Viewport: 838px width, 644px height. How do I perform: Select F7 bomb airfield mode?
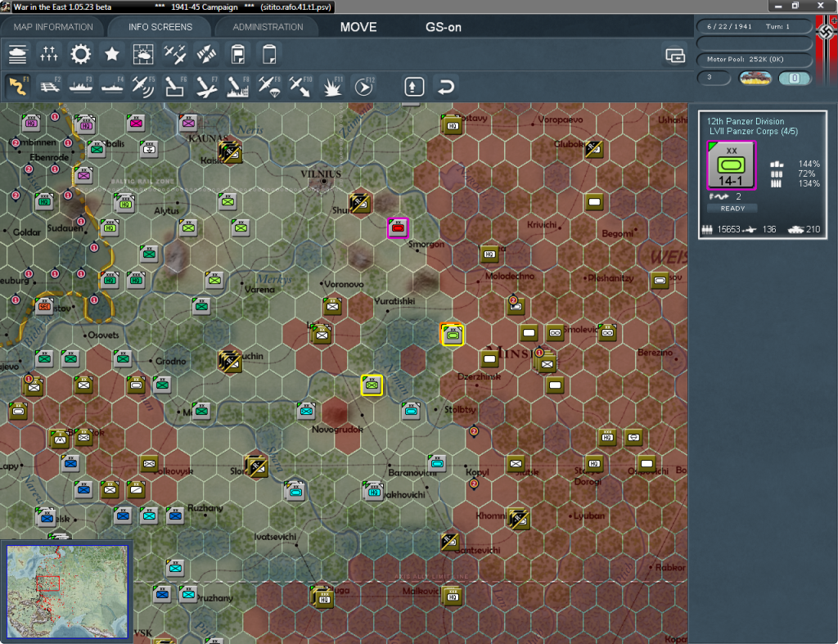pos(207,86)
